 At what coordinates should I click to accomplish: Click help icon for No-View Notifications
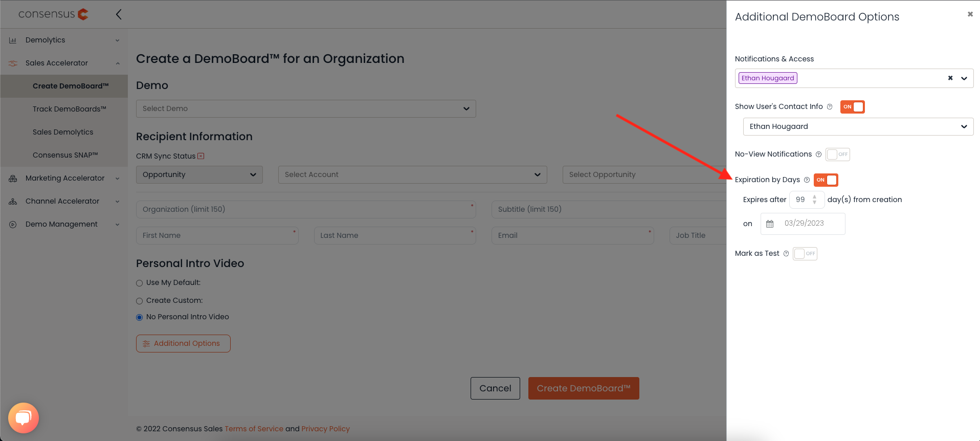818,155
